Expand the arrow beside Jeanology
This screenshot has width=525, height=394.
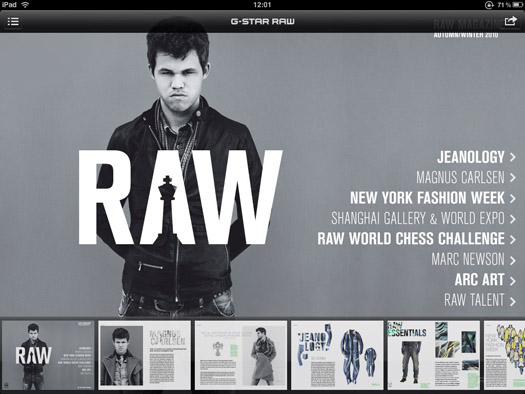513,157
